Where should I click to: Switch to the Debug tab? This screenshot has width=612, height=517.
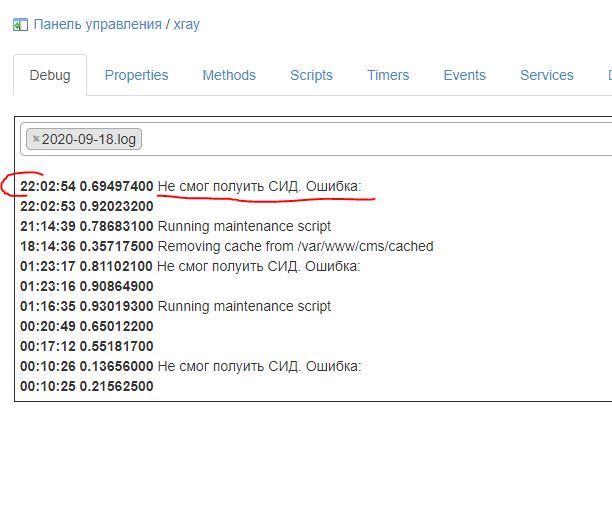50,75
